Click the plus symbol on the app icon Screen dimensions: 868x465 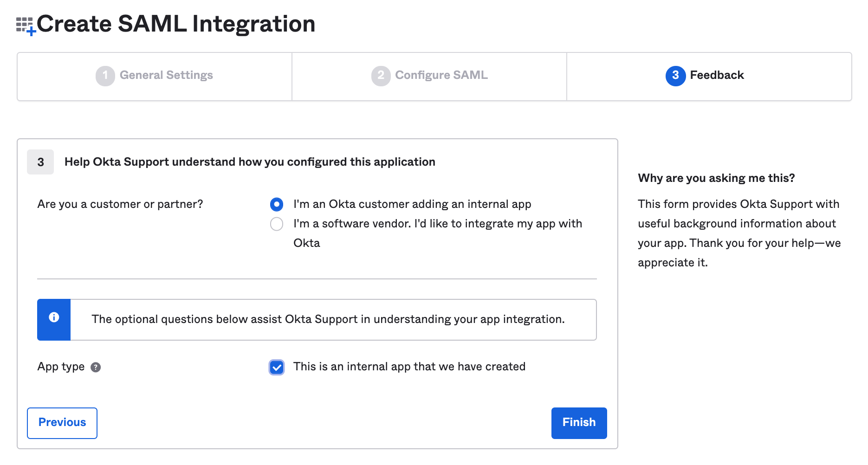pos(32,32)
